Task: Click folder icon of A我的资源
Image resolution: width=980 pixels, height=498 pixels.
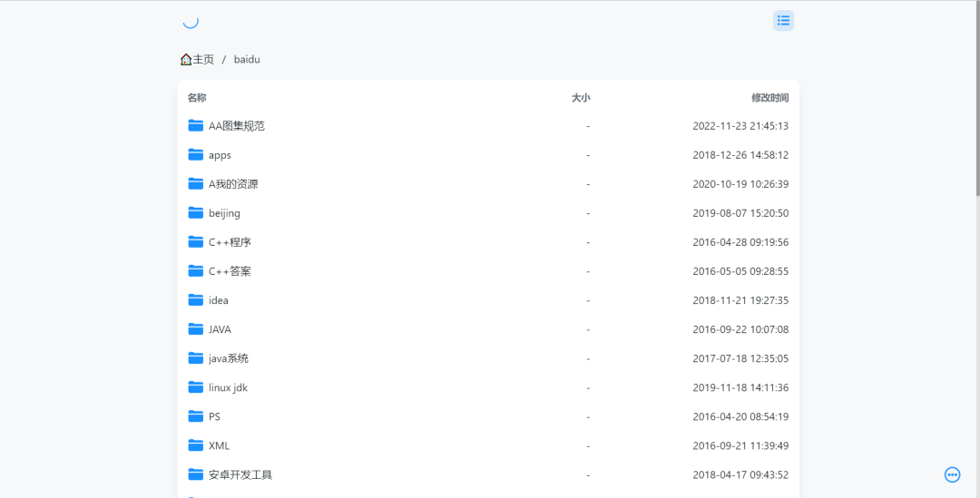Action: [x=196, y=184]
